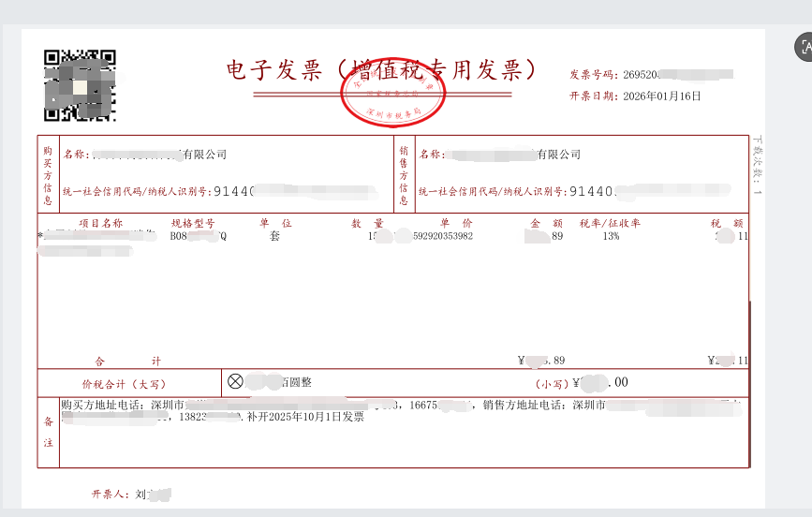This screenshot has width=812, height=517.
Task: Click the invoice title 电子发票（增值税专用发票）
Action: 384,70
